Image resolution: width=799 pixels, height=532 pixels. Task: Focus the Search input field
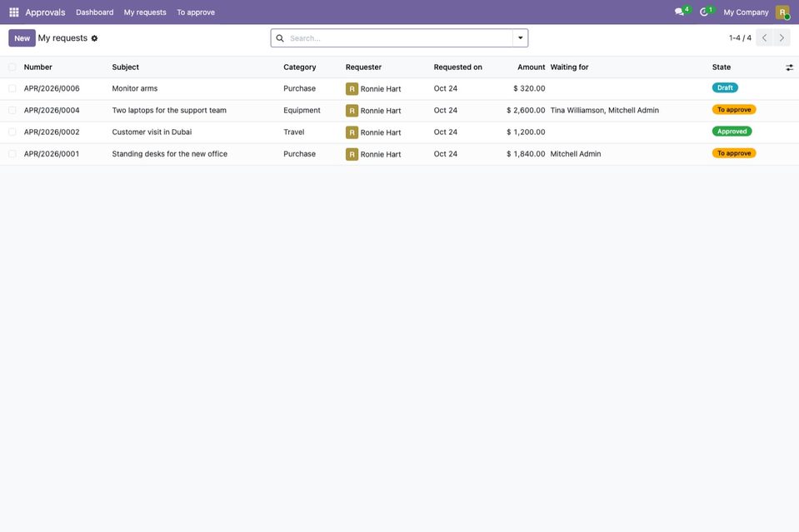coord(399,38)
